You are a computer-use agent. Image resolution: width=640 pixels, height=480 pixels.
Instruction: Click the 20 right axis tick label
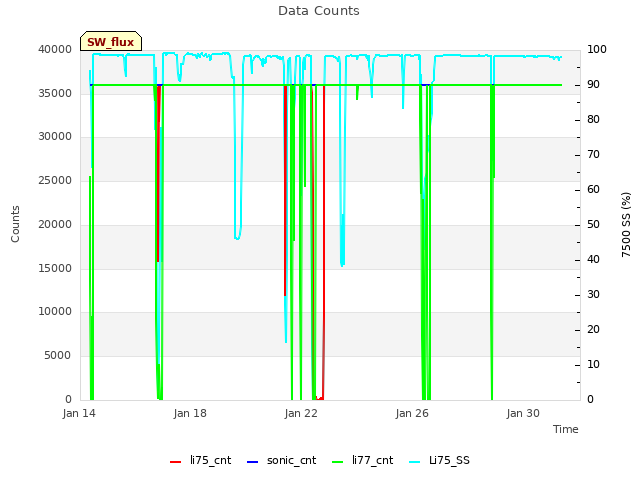click(593, 329)
